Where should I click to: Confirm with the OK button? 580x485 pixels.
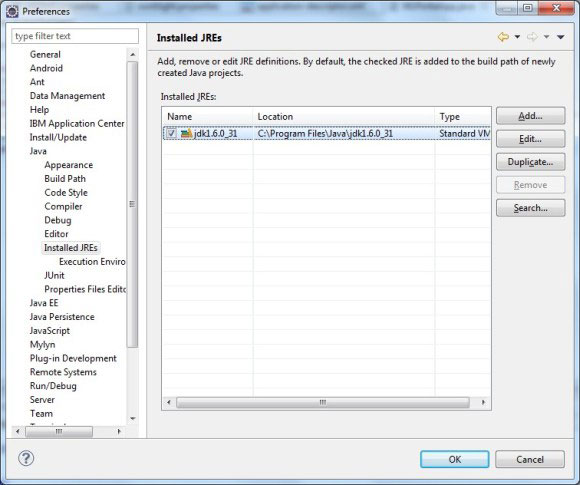click(x=455, y=459)
